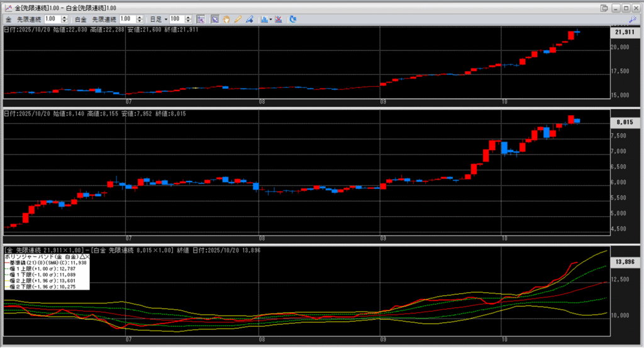This screenshot has height=348, width=644.
Task: Decrease the platinum multiplier with the down arrow
Action: 140,21
